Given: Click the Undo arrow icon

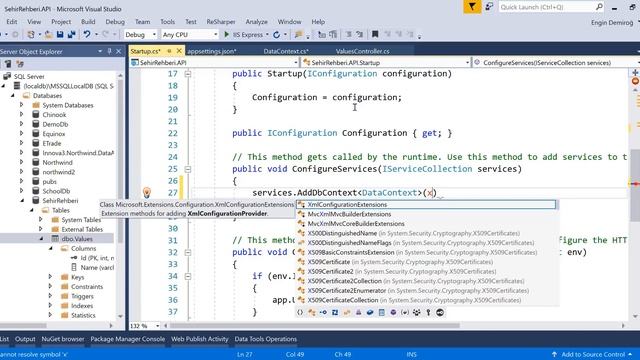Looking at the screenshot, I should (87, 35).
